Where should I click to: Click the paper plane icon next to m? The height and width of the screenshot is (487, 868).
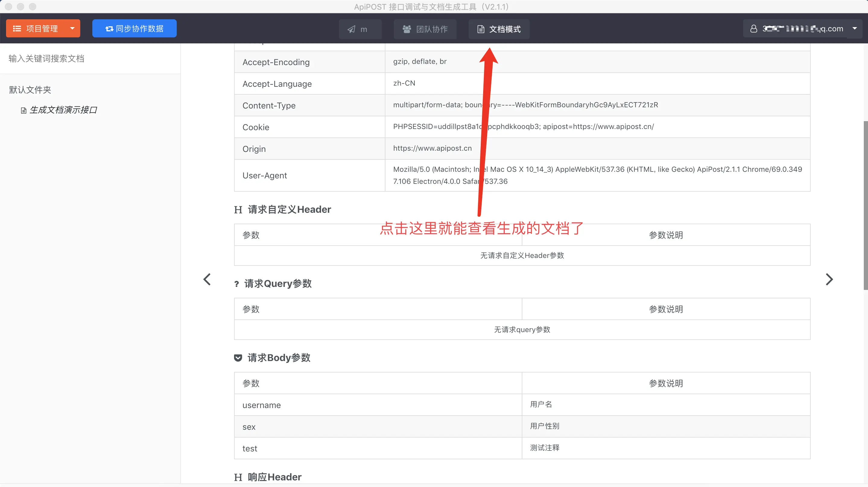click(x=351, y=29)
